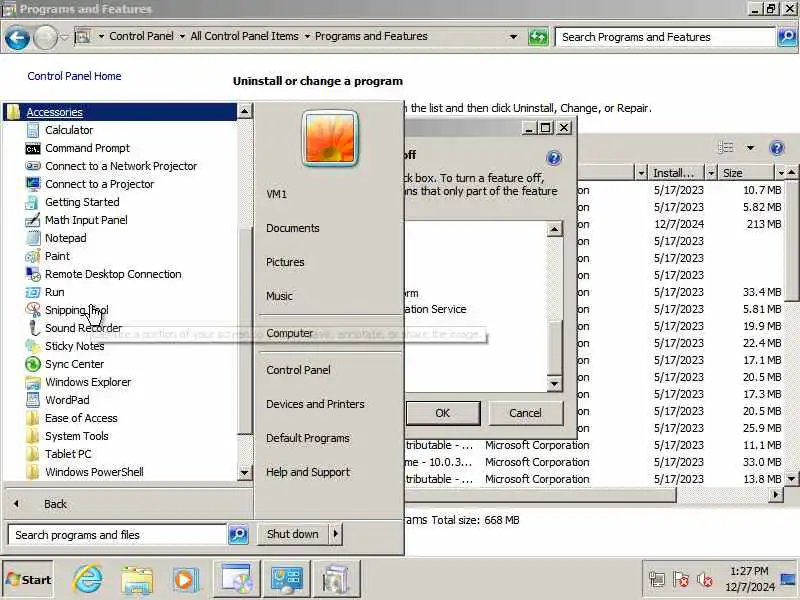800x600 pixels.
Task: Click the Shut down button
Action: click(x=292, y=534)
